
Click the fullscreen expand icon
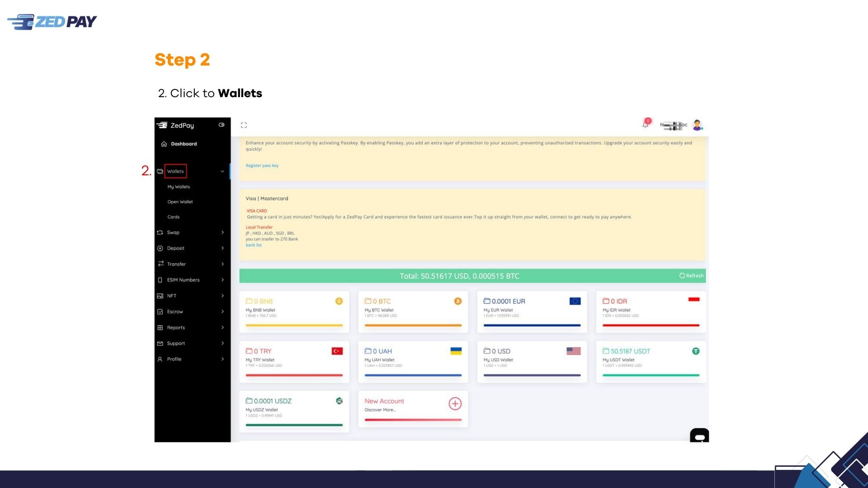tap(244, 125)
